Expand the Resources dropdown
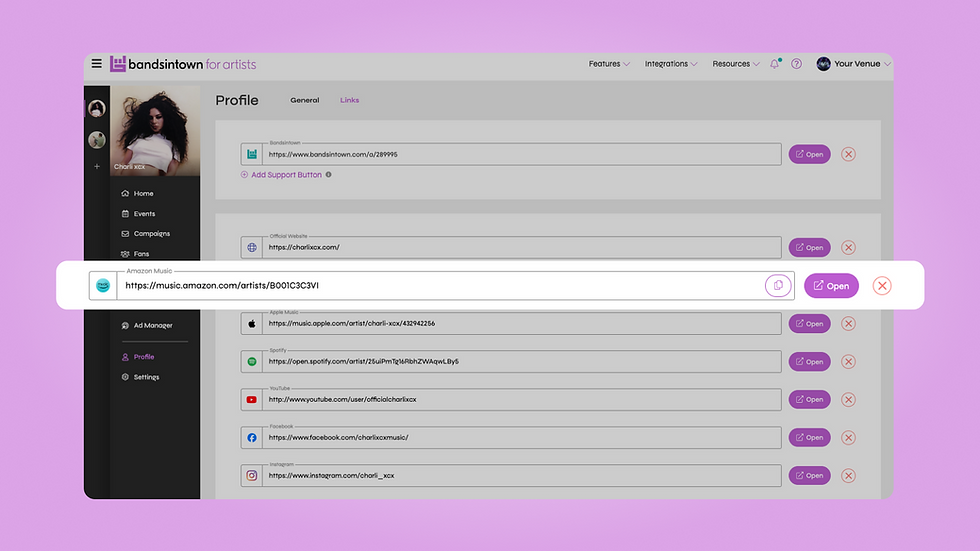Viewport: 980px width, 551px height. point(736,64)
